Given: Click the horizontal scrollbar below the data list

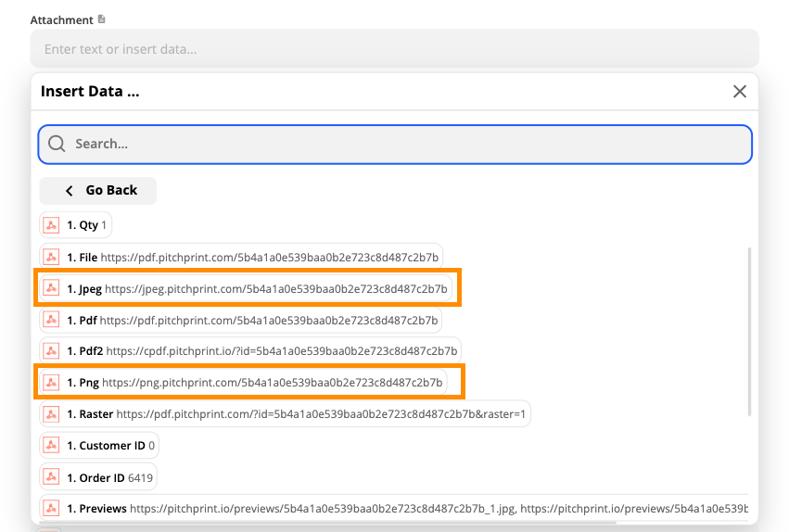Looking at the screenshot, I should click(x=328, y=523).
